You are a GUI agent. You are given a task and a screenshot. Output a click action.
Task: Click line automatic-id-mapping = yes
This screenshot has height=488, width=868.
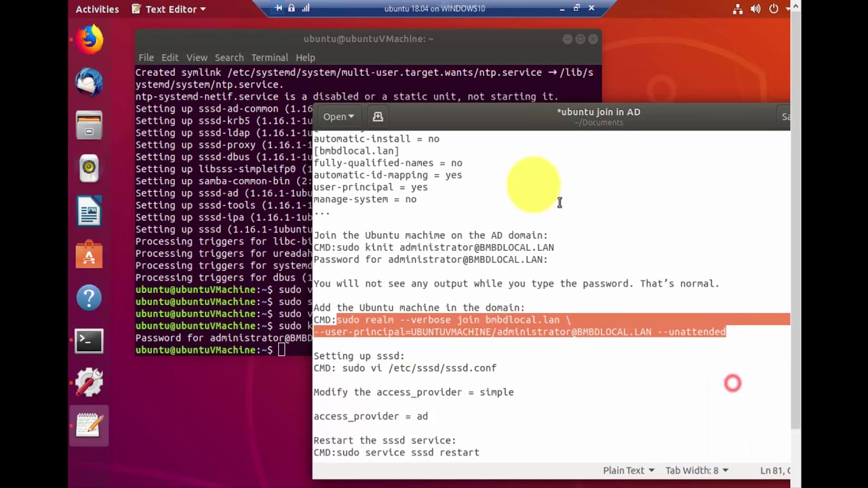(x=388, y=176)
